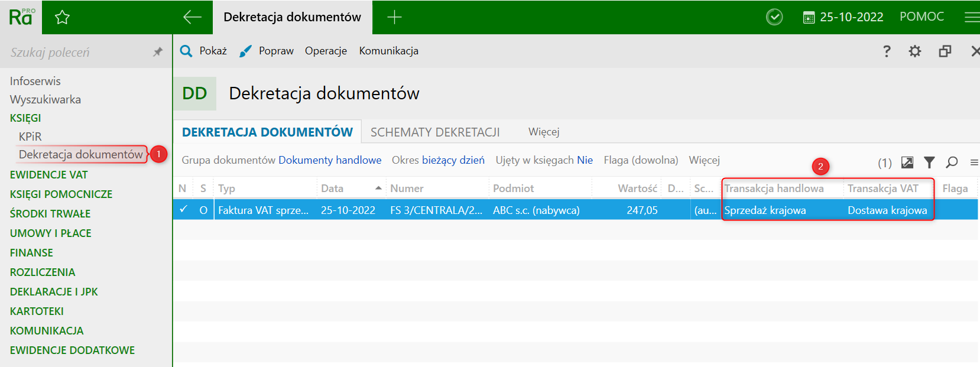Image resolution: width=980 pixels, height=367 pixels.
Task: Expand the EWIDENCJE VAT section
Action: pyautogui.click(x=48, y=175)
